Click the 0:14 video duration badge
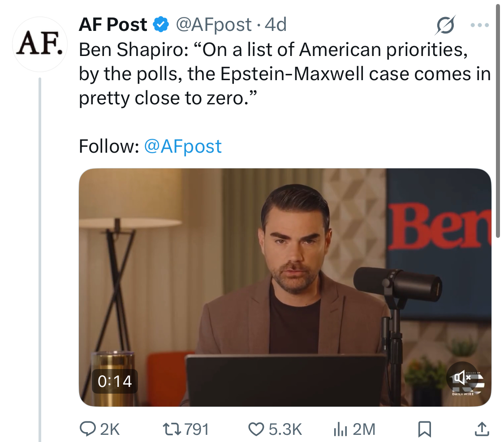Image resolution: width=504 pixels, height=442 pixels. point(115,381)
